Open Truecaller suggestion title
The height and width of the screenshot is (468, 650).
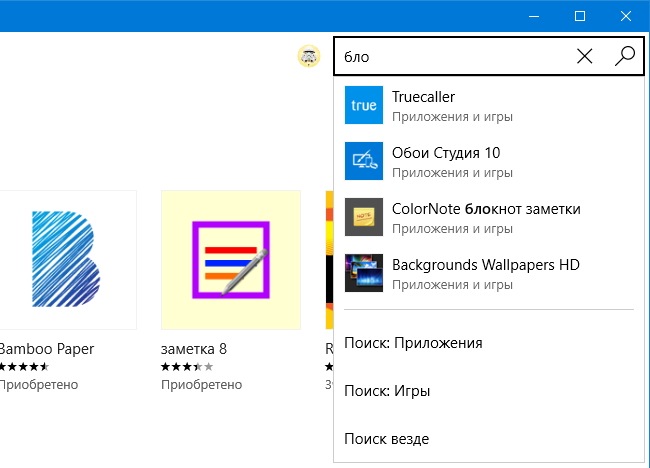pos(423,97)
